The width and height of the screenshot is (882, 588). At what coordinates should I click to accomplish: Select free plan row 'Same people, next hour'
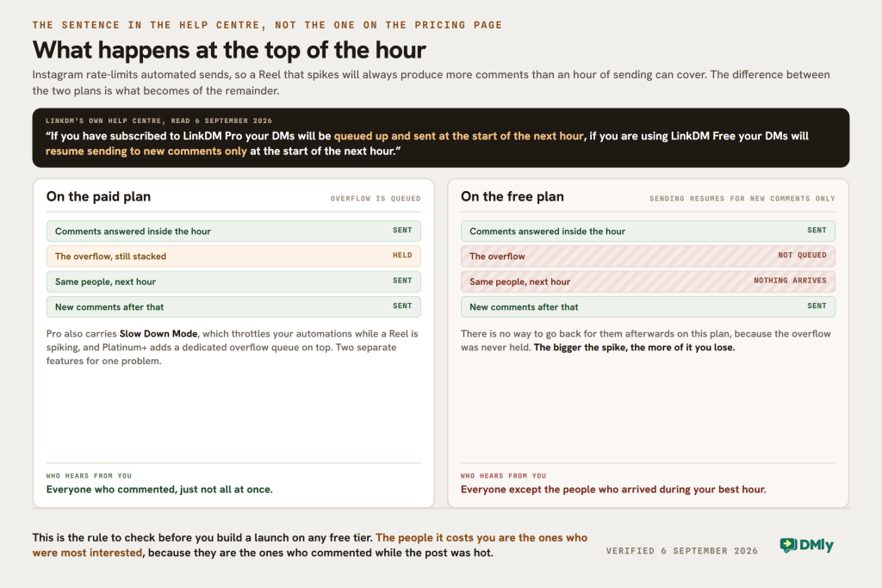(x=648, y=282)
